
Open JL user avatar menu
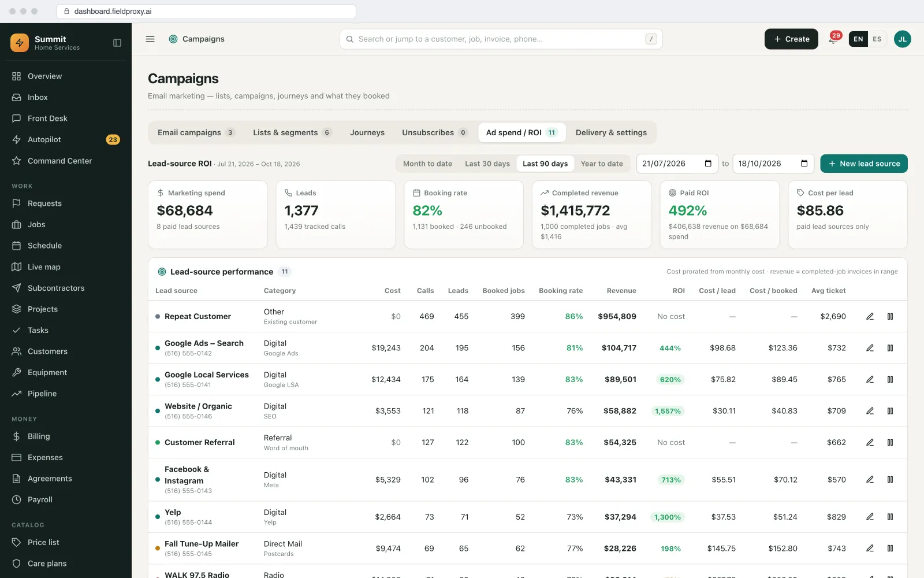coord(902,39)
